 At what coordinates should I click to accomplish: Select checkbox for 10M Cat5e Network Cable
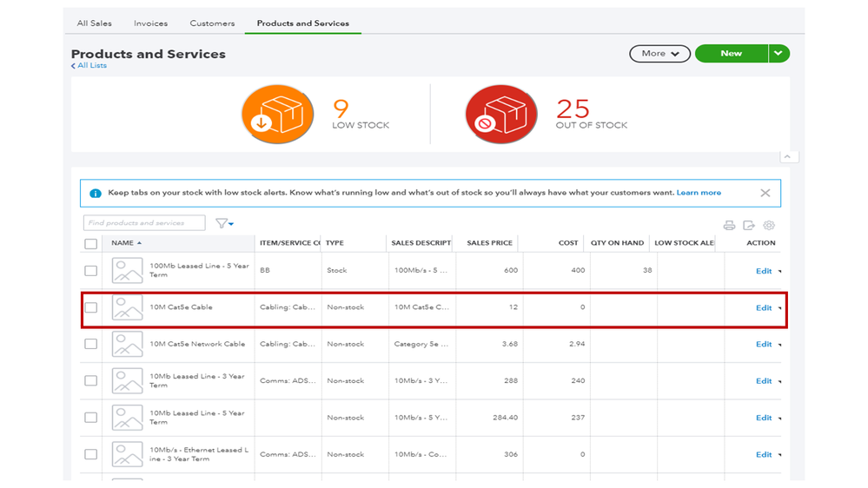pyautogui.click(x=91, y=344)
